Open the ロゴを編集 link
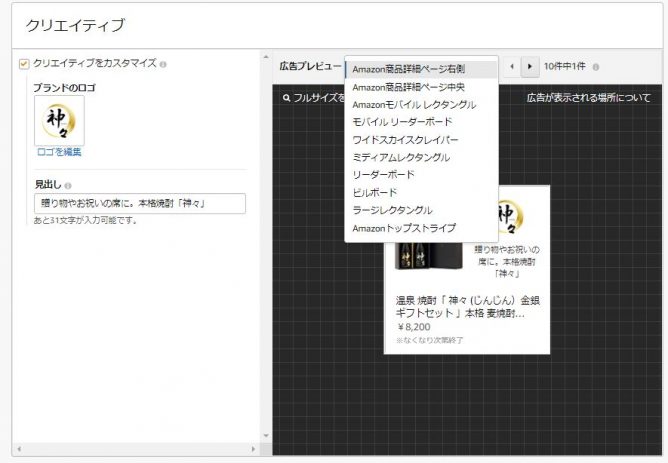 59,152
